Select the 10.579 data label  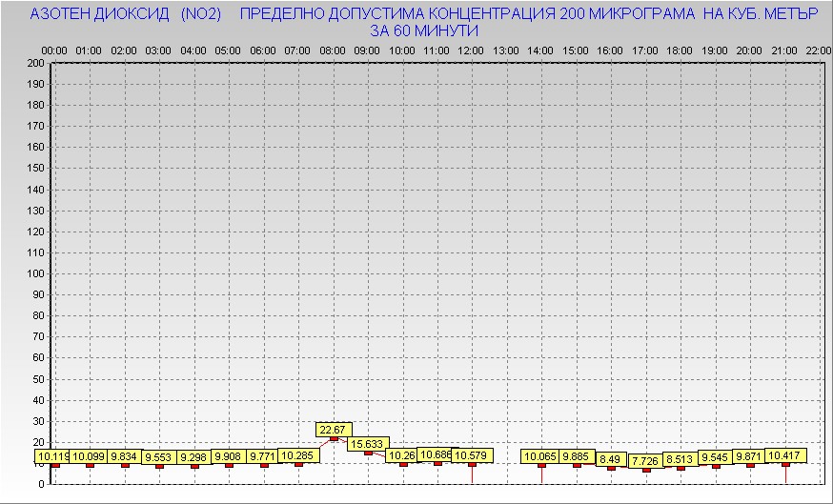point(472,455)
